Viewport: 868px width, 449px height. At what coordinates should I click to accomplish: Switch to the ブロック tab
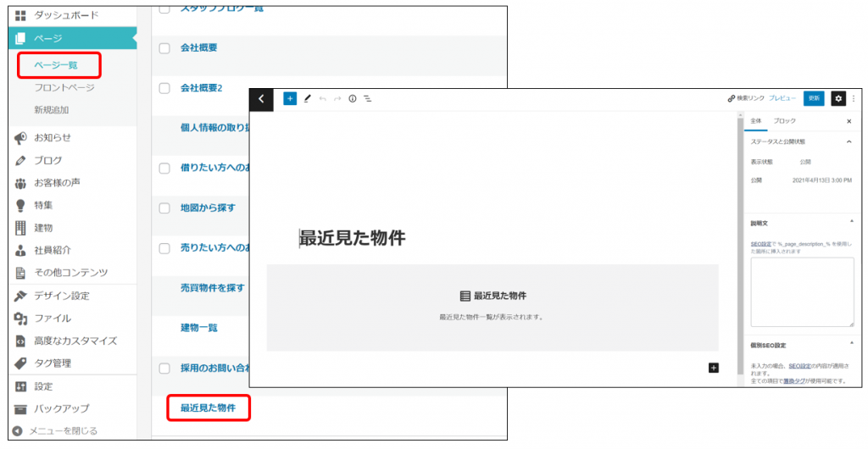point(785,122)
